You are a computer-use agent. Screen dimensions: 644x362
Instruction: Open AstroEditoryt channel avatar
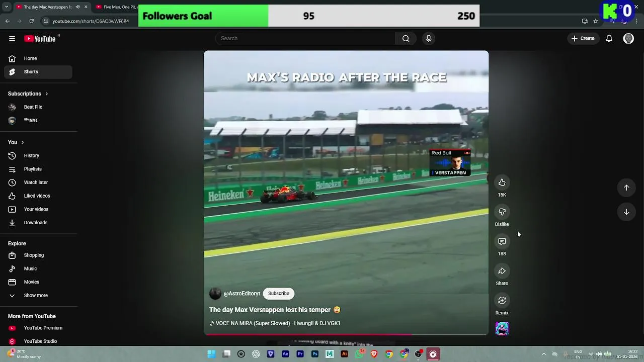215,294
